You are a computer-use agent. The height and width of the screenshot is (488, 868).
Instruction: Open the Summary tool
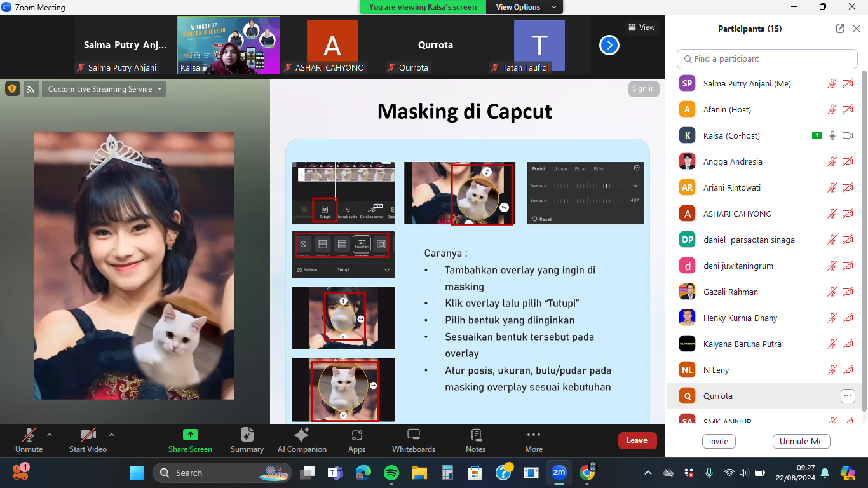[x=247, y=440]
